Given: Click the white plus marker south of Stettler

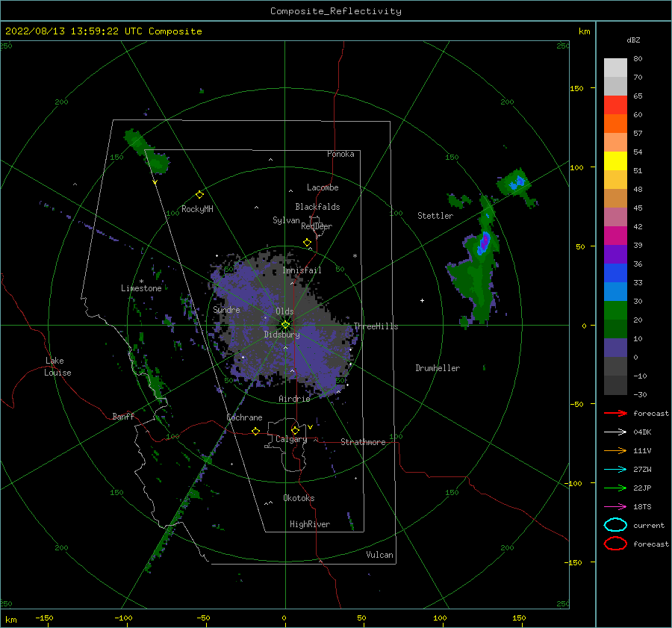Looking at the screenshot, I should point(422,300).
